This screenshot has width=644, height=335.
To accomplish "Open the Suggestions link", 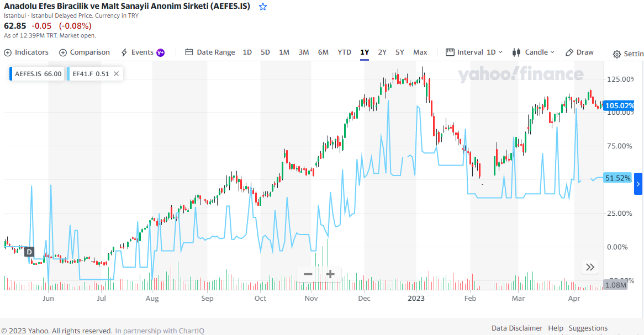I will tap(588, 328).
